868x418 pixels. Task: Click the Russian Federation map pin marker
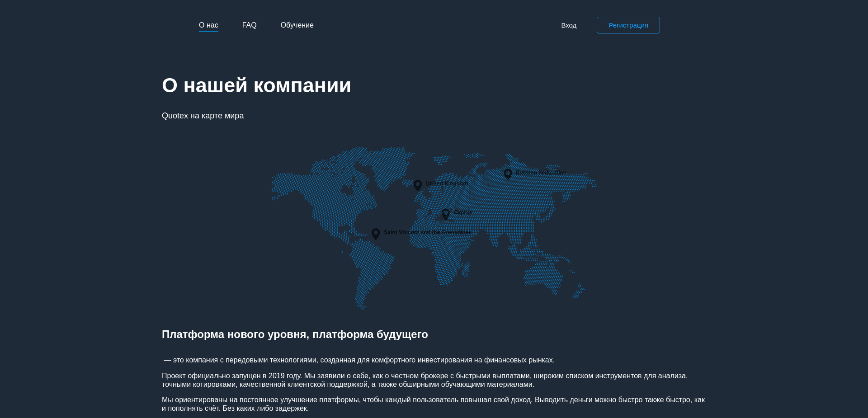[508, 174]
